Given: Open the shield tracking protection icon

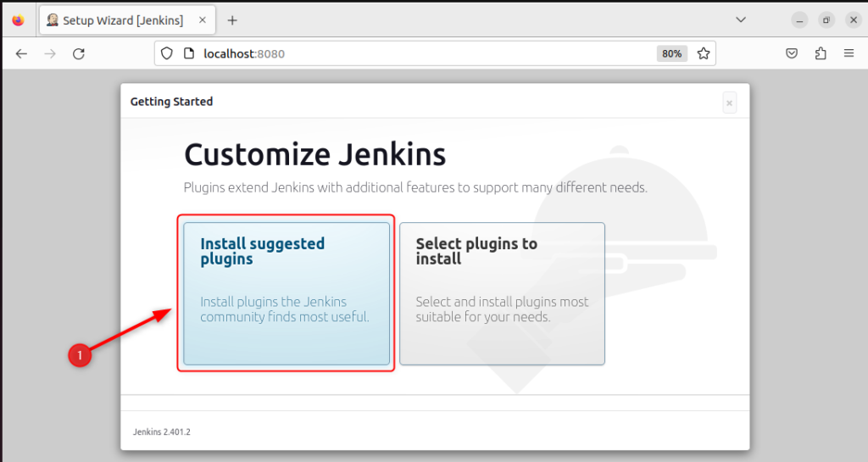Looking at the screenshot, I should pyautogui.click(x=167, y=53).
